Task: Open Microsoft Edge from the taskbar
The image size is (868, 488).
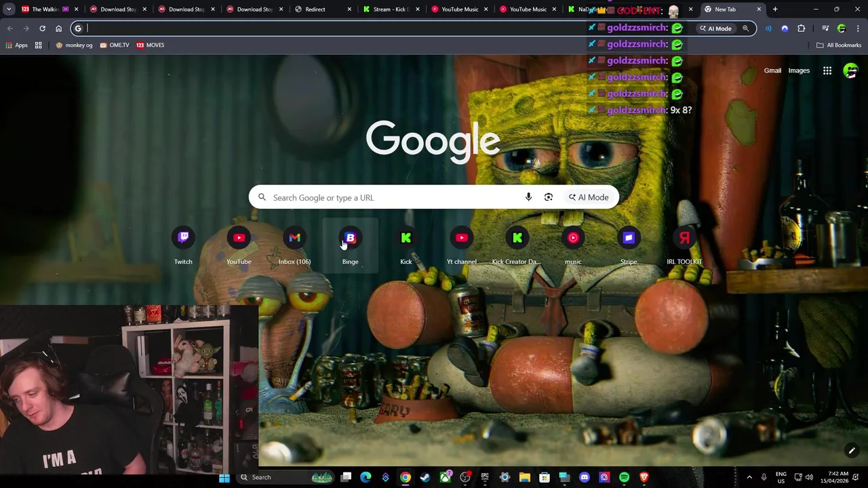Action: coord(366,477)
